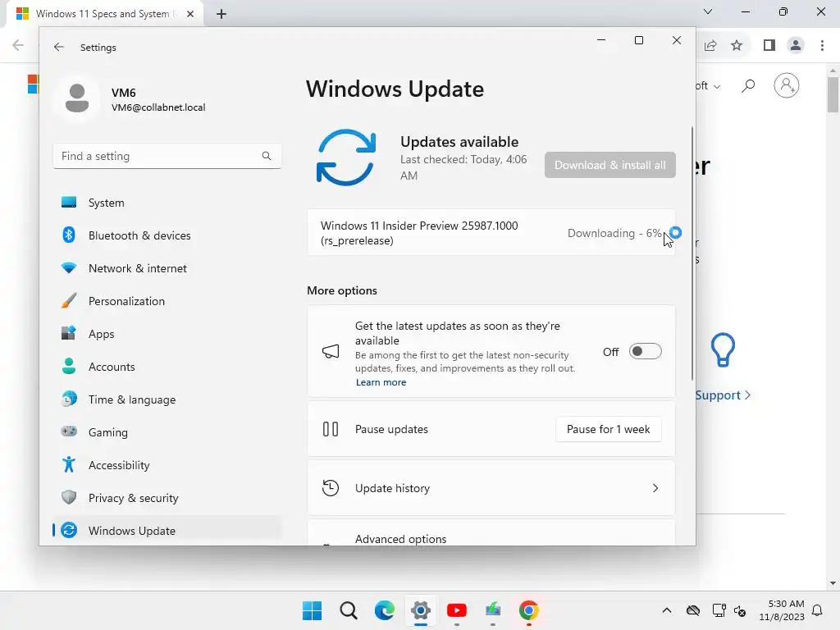Screen dimensions: 840x630
Task: Open Microsoft Edge from taskbar
Action: coord(384,610)
